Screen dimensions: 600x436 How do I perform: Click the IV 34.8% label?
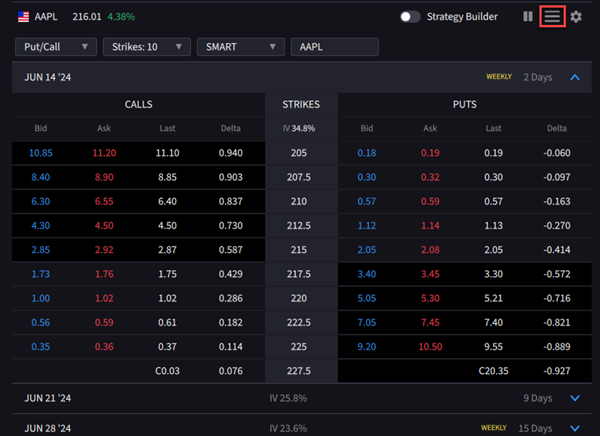click(299, 129)
